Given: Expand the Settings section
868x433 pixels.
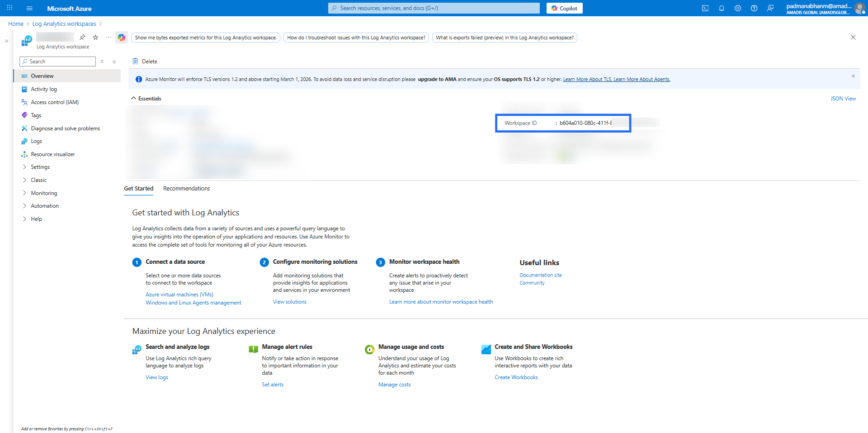Looking at the screenshot, I should click(x=40, y=167).
